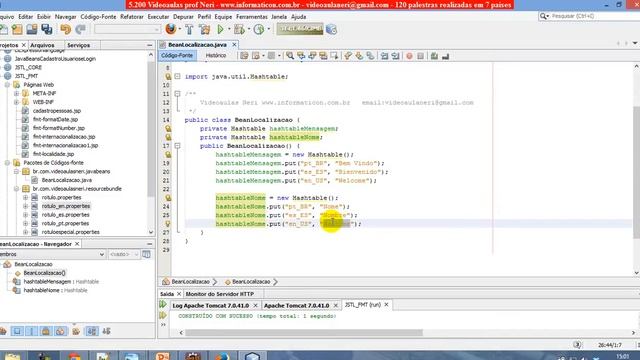Image resolution: width=640 pixels, height=360 pixels.
Task: Click the Open Project toolbar icon
Action: coord(32,29)
